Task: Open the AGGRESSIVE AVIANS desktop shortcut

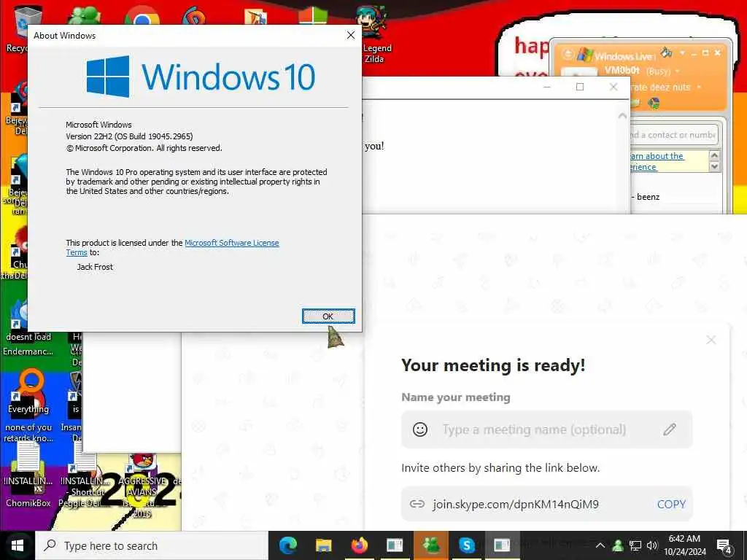Action: click(x=142, y=483)
